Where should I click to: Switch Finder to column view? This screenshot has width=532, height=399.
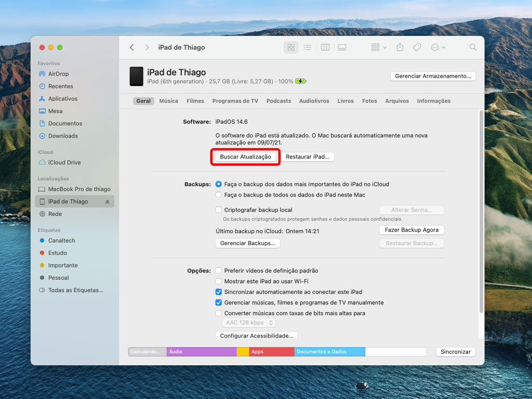(x=325, y=47)
